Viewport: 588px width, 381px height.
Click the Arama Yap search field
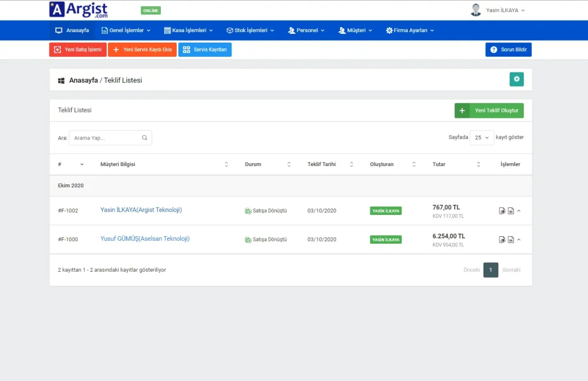pyautogui.click(x=106, y=138)
